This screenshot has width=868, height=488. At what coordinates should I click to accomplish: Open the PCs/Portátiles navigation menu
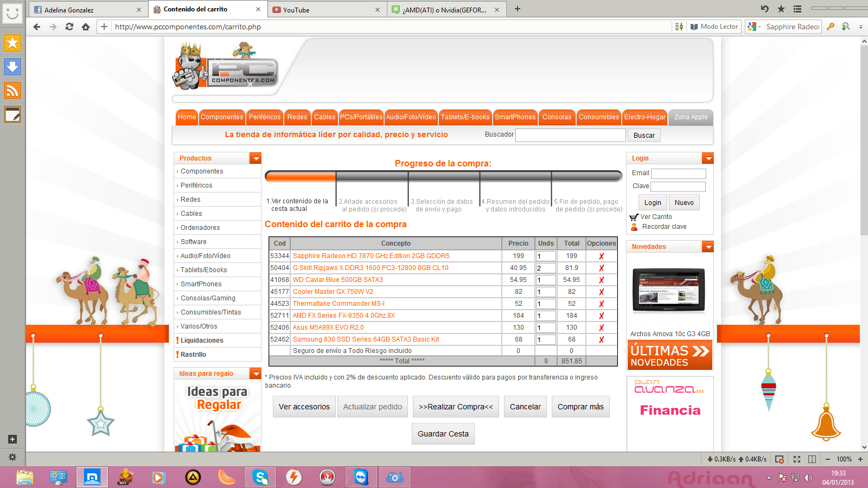[x=361, y=117]
